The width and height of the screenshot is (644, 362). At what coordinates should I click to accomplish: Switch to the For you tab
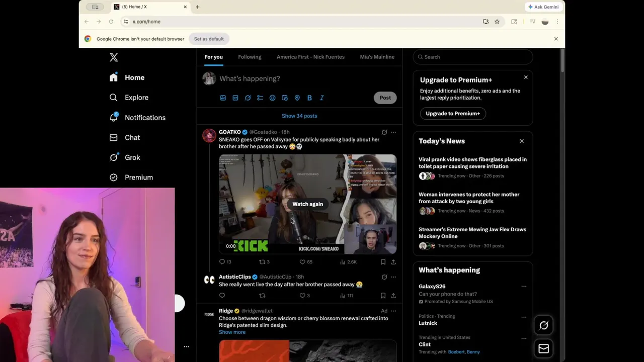(x=213, y=57)
